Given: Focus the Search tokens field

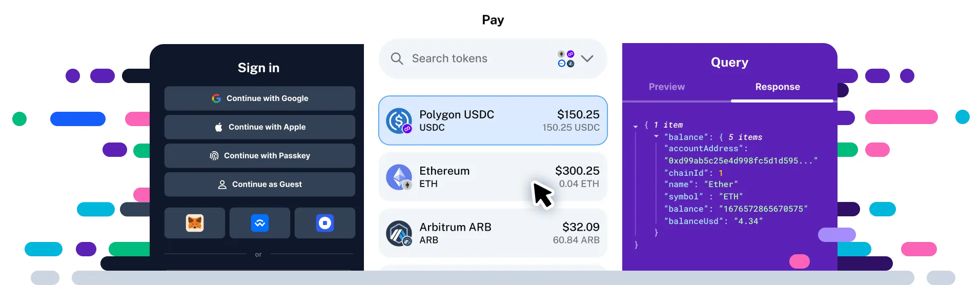Looking at the screenshot, I should pyautogui.click(x=493, y=58).
